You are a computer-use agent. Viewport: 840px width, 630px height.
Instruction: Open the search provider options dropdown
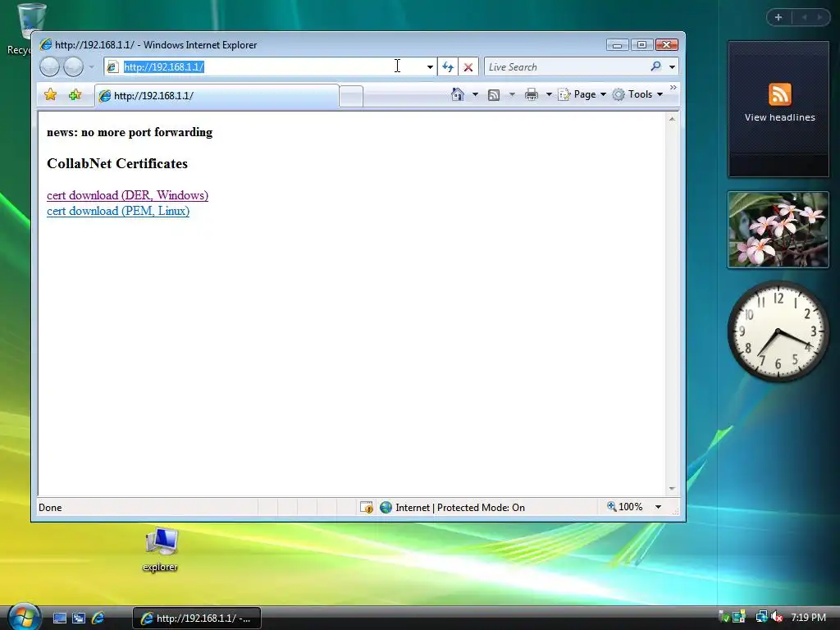pyautogui.click(x=672, y=67)
